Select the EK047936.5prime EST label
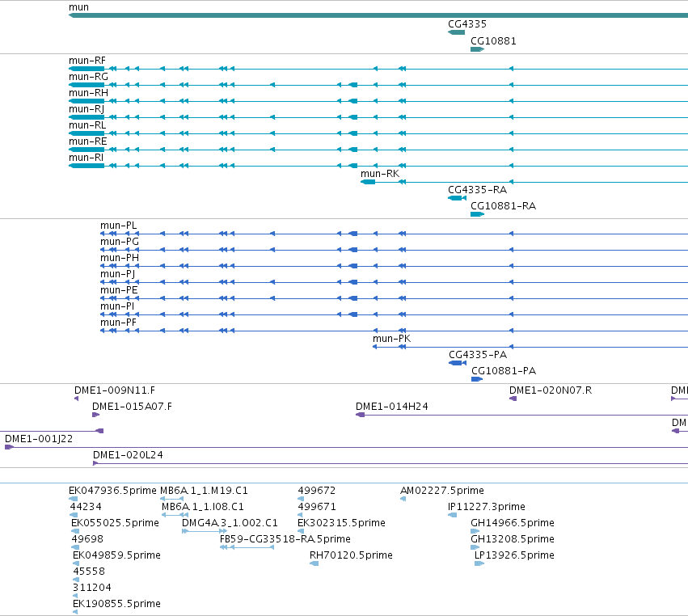The height and width of the screenshot is (616, 688). [x=112, y=491]
